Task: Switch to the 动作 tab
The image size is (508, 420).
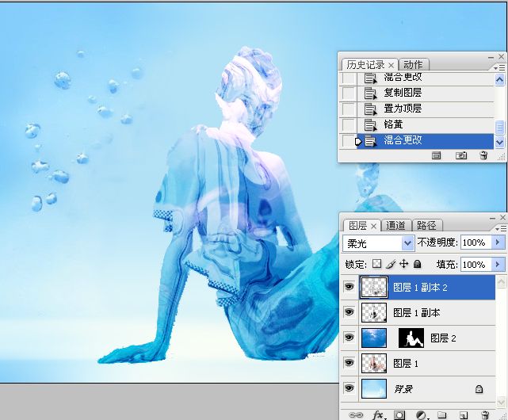Action: click(x=413, y=64)
